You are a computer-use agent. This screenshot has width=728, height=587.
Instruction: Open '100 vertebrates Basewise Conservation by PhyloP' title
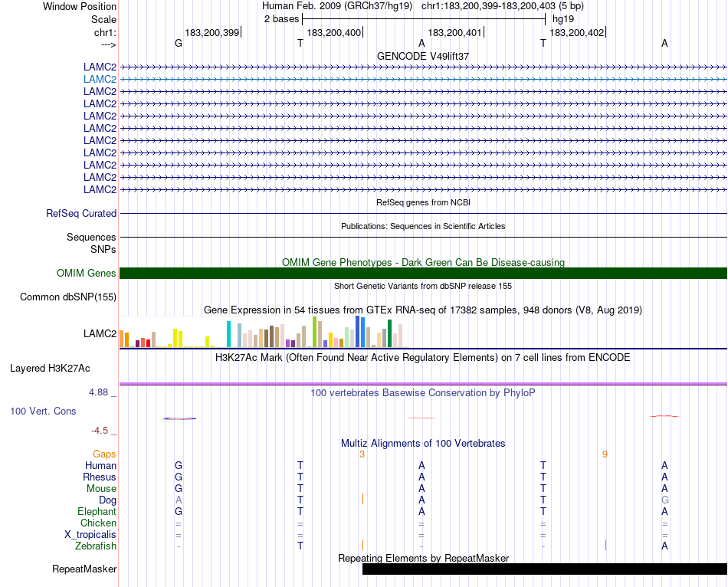coord(423,393)
